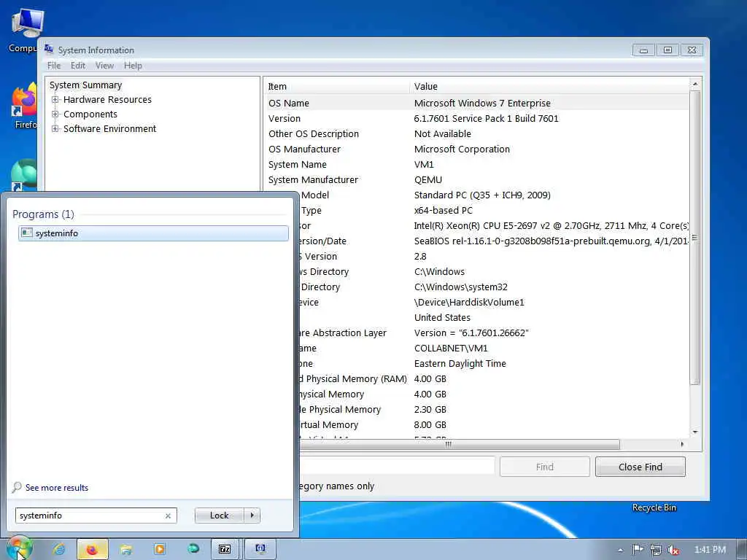Click the Item column header
747x560 pixels.
pos(336,86)
